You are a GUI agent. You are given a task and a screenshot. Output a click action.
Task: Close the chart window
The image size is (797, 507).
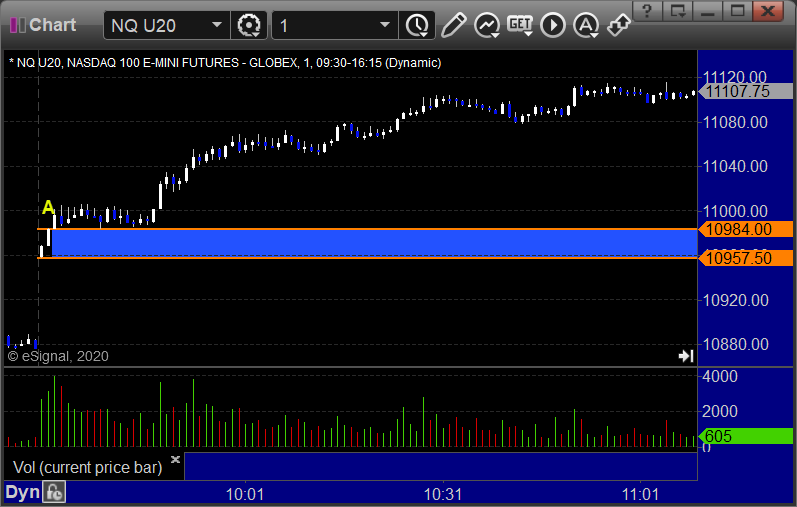[x=768, y=11]
